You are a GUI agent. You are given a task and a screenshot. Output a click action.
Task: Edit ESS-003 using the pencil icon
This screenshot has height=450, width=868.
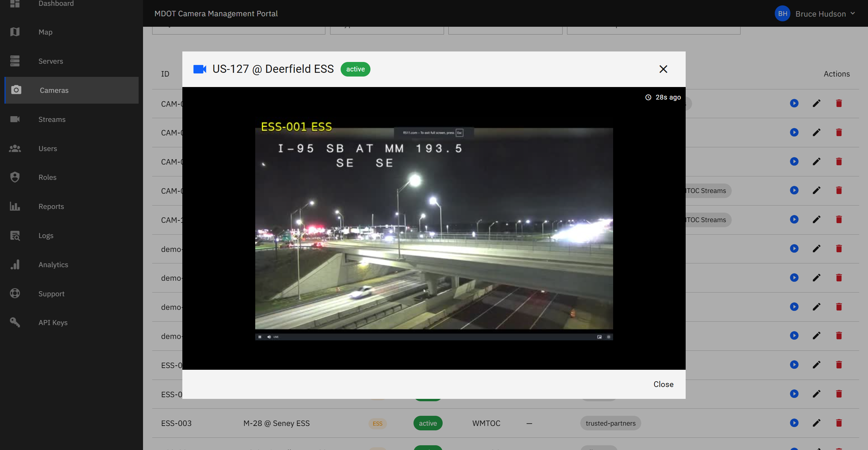coord(817,423)
